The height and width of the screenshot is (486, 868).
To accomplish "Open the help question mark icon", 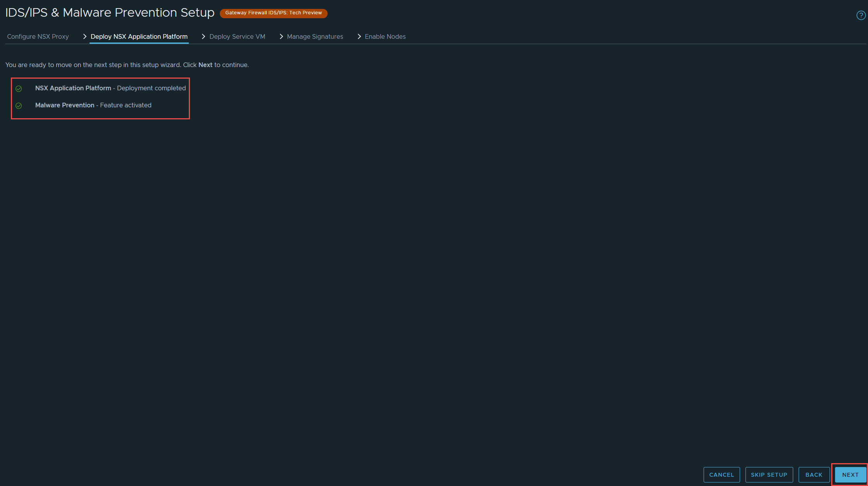I will pos(861,16).
